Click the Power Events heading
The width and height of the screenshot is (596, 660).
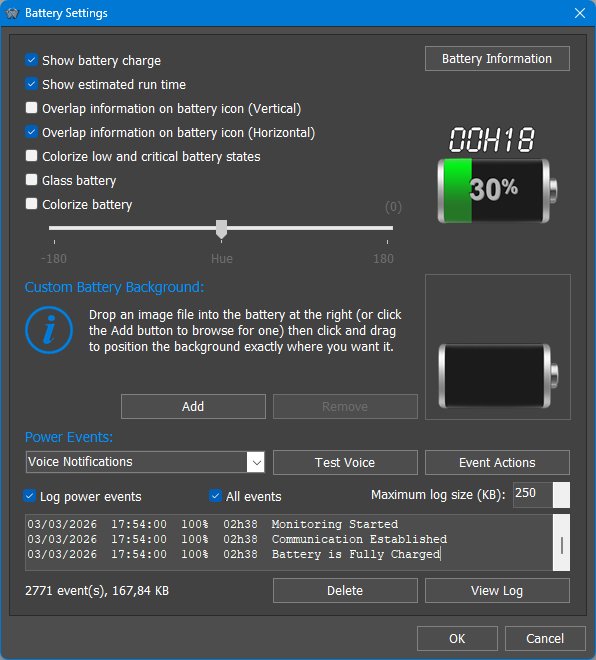pos(69,437)
